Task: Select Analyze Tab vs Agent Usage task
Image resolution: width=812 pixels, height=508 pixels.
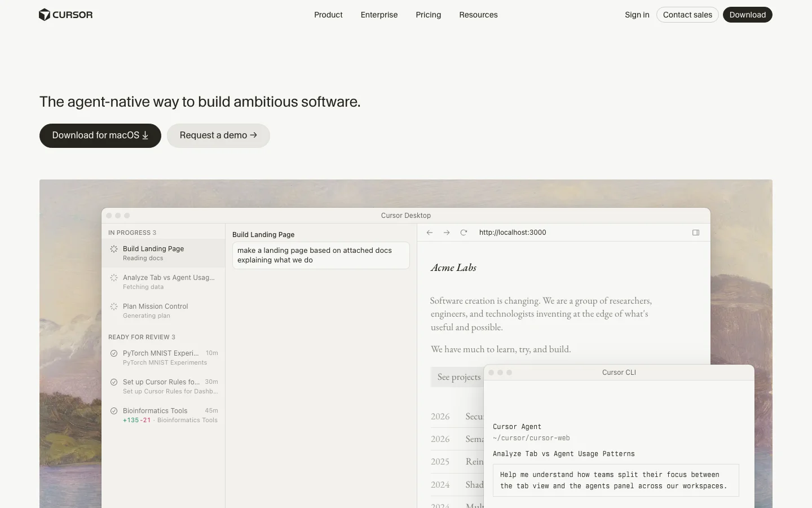Action: 164,282
